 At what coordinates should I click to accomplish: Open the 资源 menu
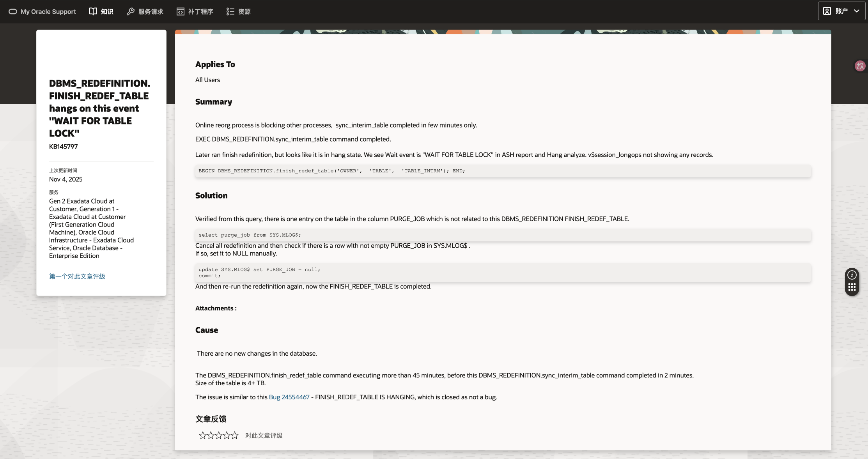[x=239, y=11]
